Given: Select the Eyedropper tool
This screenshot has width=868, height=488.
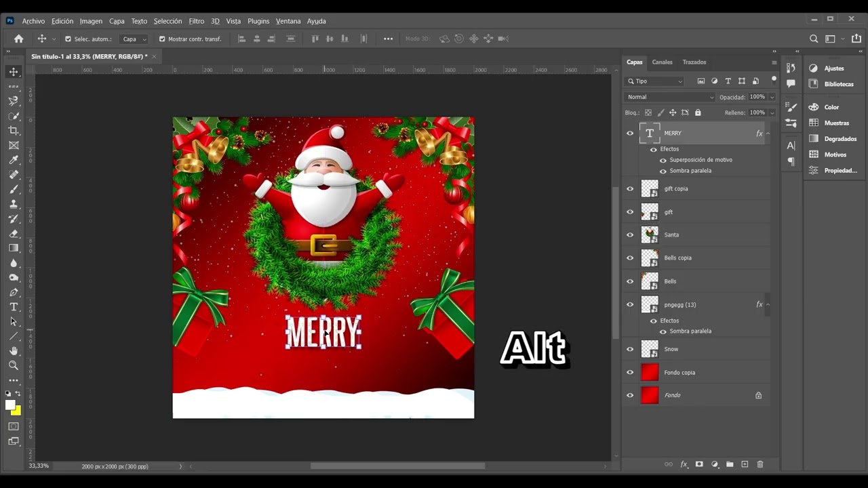Looking at the screenshot, I should [x=14, y=160].
